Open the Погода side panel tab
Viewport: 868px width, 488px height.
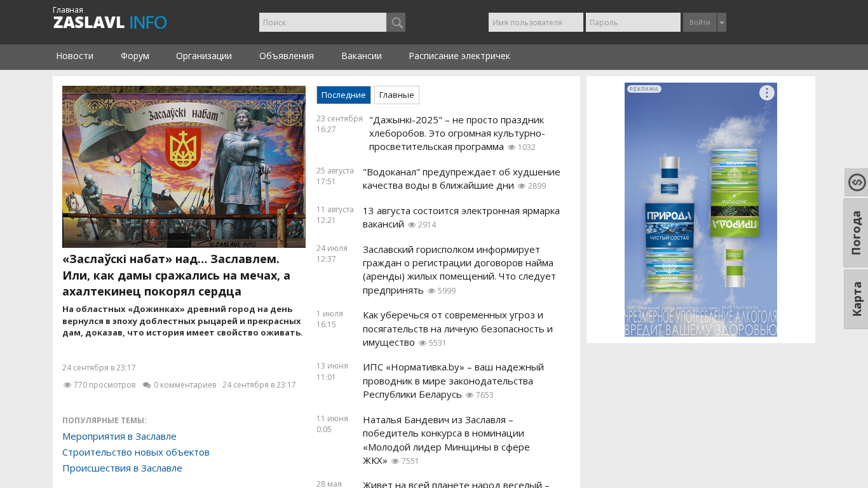[x=856, y=233]
